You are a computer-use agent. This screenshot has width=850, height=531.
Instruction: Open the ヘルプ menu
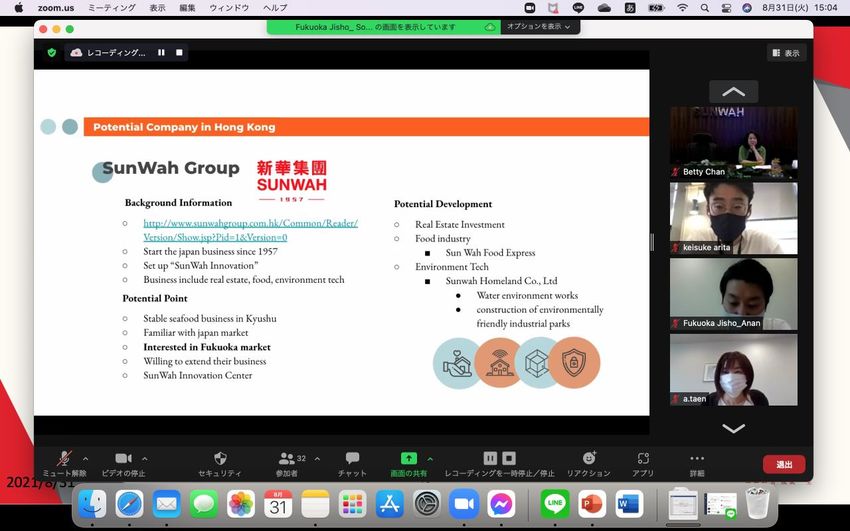(275, 8)
